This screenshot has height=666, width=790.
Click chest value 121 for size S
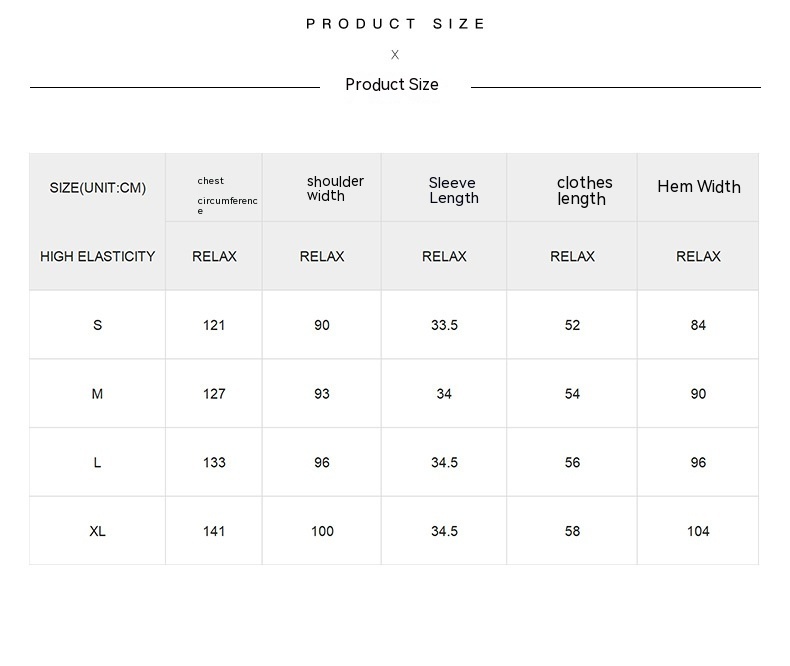214,325
